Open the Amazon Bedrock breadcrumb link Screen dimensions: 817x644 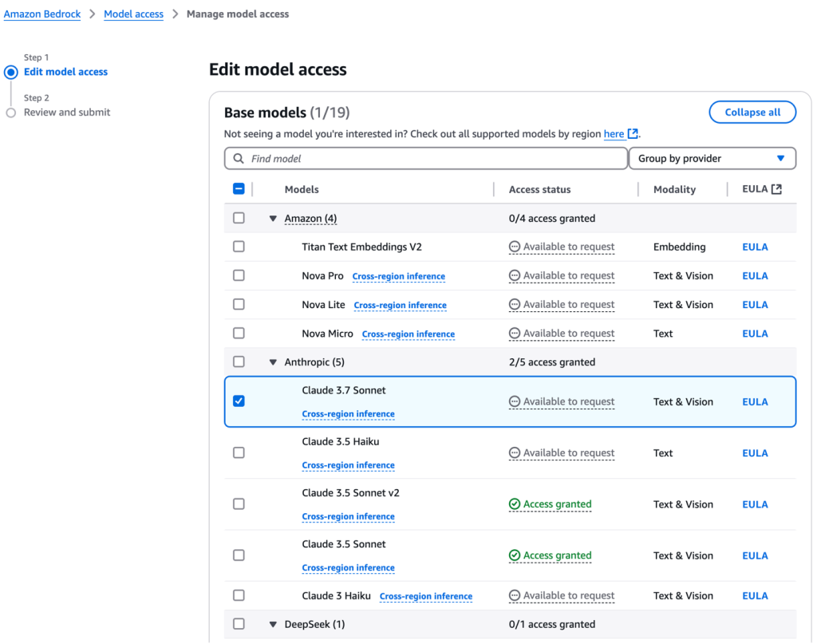point(42,14)
